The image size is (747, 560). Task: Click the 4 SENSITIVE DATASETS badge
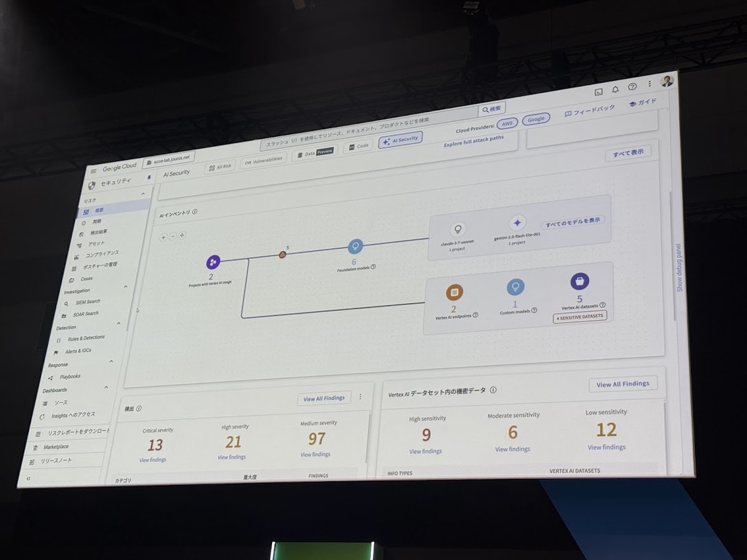click(580, 317)
